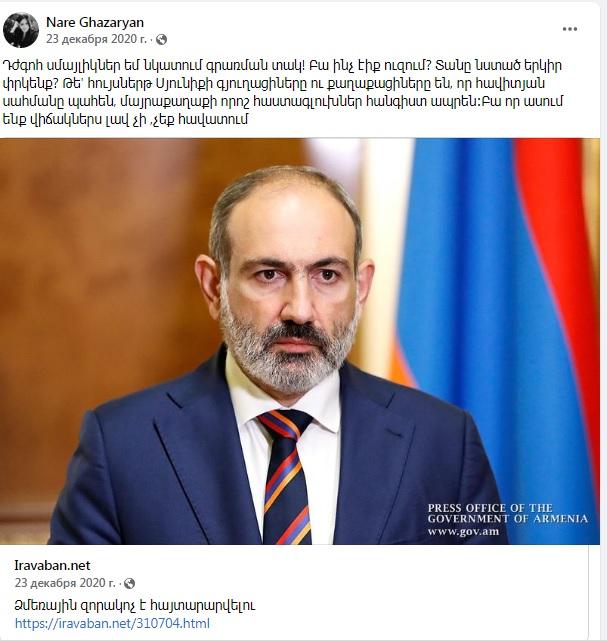Image resolution: width=607 pixels, height=641 pixels.
Task: Open the shared Iravaban.net post timestamp
Action: pyautogui.click(x=65, y=583)
